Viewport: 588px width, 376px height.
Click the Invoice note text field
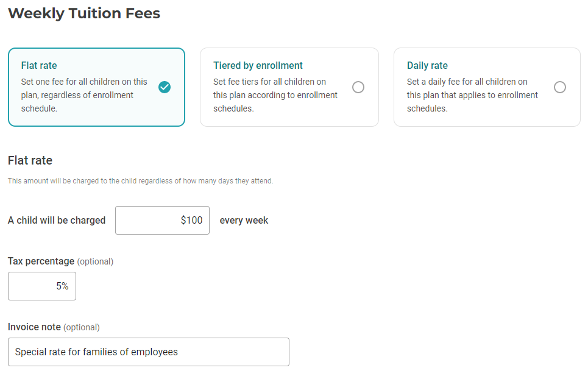point(148,352)
